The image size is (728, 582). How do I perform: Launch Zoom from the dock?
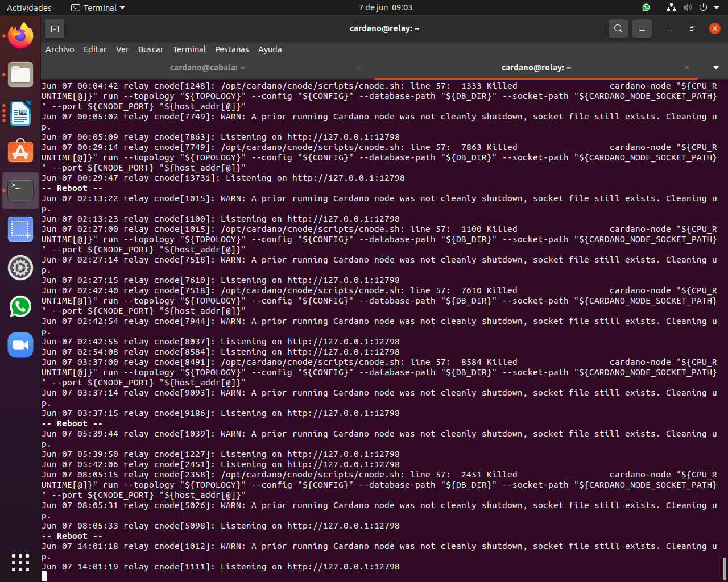[x=20, y=345]
